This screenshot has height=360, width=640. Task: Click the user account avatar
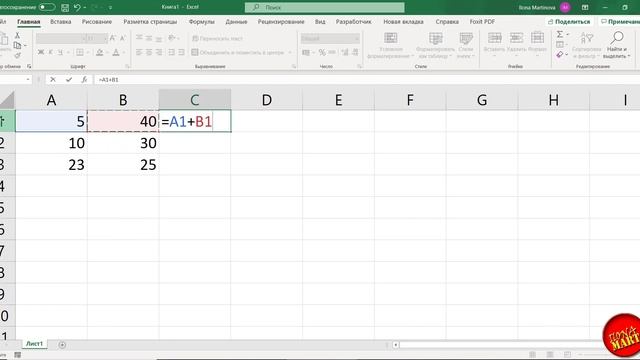[565, 7]
